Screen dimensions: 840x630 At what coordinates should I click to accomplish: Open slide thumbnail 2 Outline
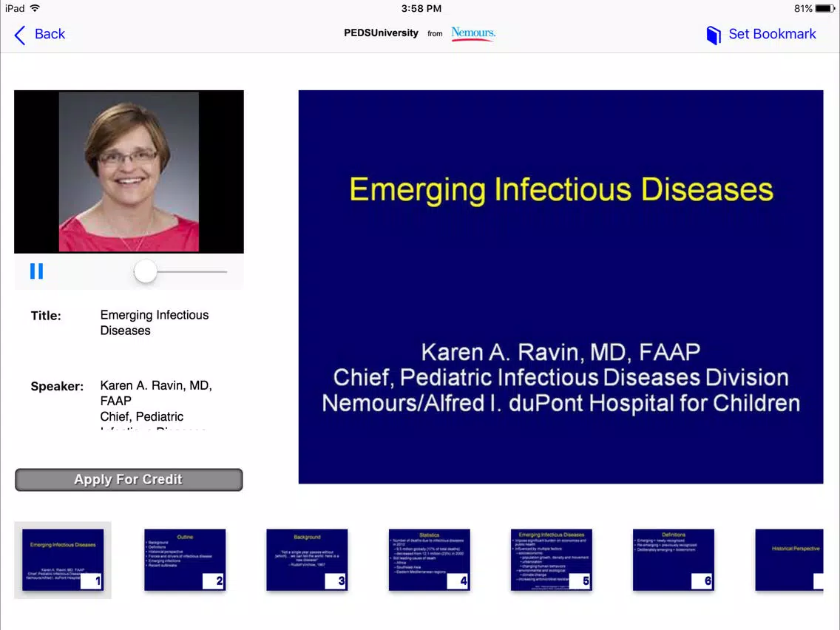[185, 560]
